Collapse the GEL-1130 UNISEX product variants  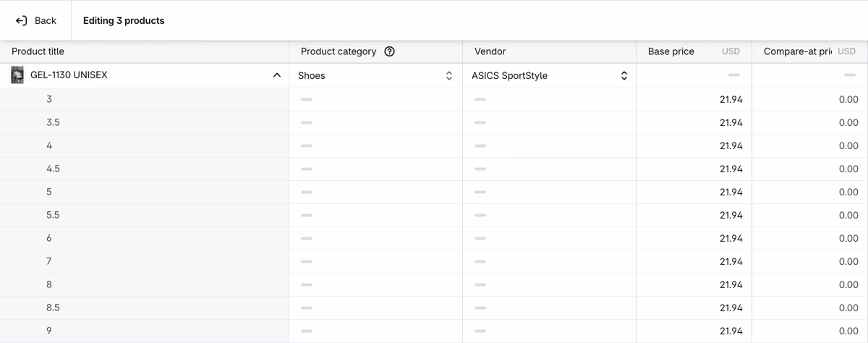[276, 75]
